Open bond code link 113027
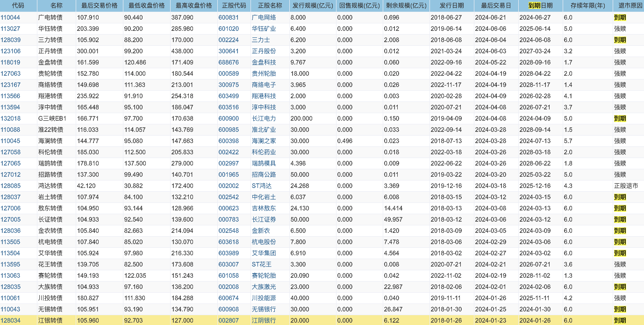 point(10,29)
